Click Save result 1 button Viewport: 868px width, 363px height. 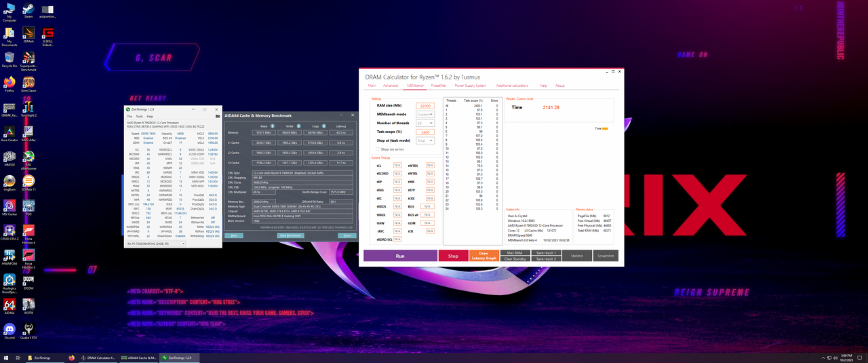[x=545, y=253]
